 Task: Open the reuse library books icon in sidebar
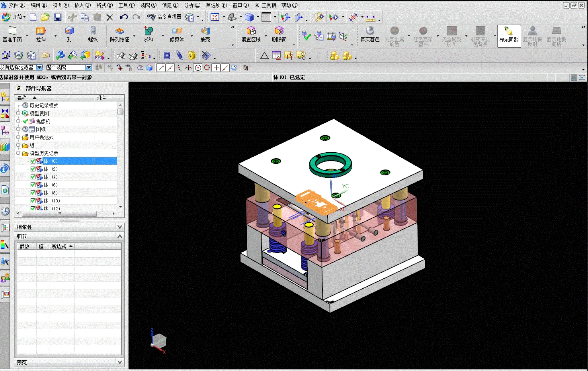coord(5,147)
